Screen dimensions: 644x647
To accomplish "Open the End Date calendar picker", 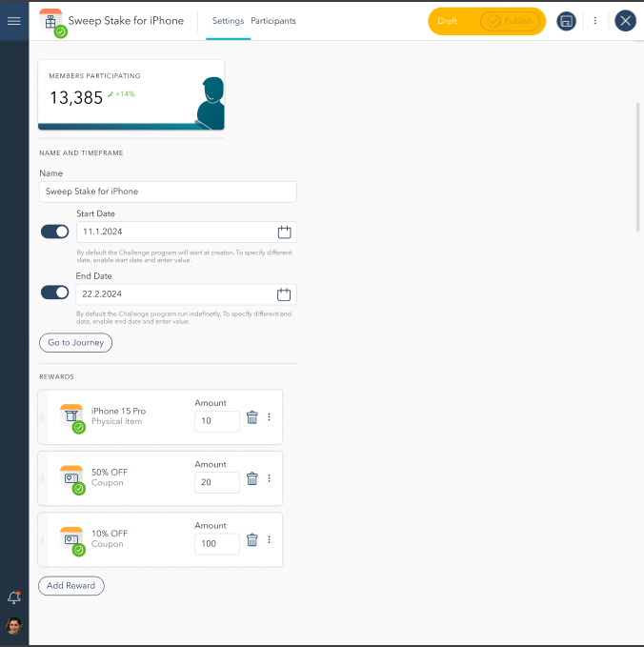I will coord(284,294).
